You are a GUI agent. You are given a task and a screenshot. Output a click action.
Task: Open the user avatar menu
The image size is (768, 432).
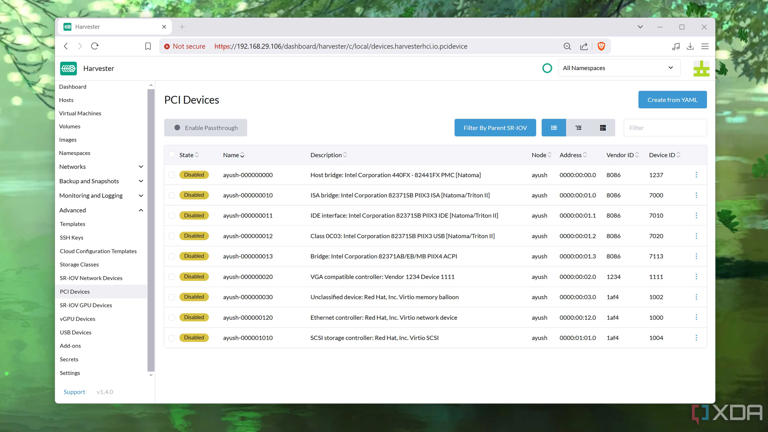coord(701,68)
